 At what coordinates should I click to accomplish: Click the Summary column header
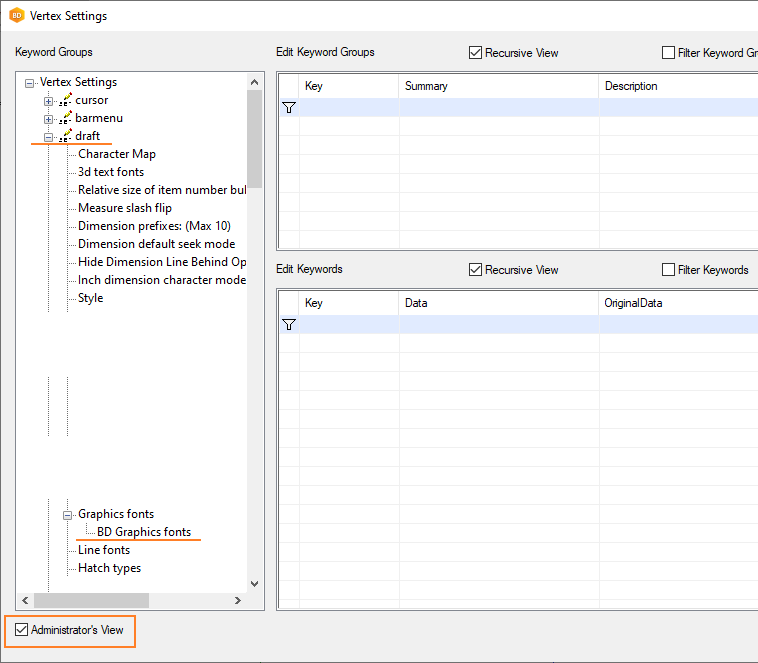[x=426, y=86]
